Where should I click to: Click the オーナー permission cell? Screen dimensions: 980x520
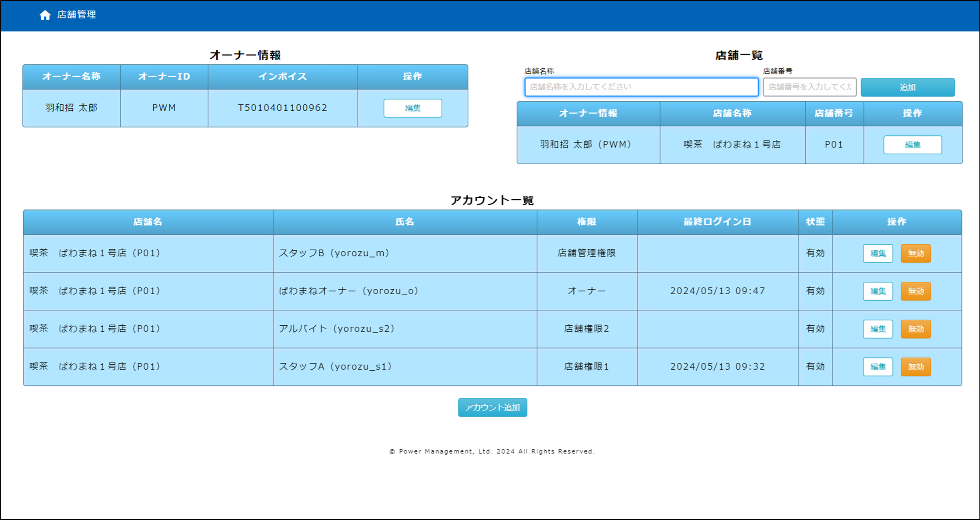586,291
